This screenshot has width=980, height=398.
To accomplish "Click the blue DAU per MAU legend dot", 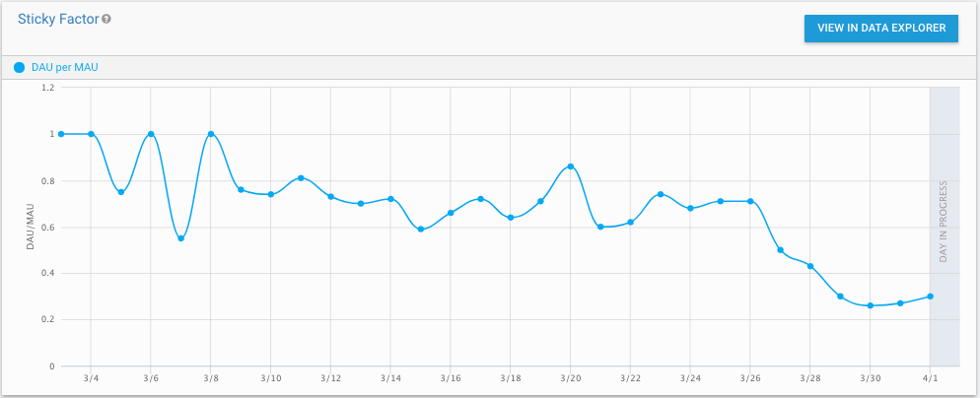I will coord(19,68).
